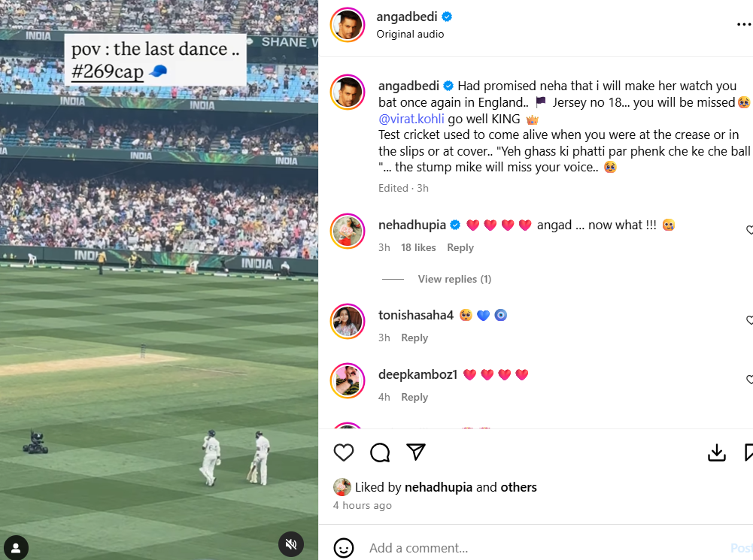Screen dimensions: 753x560
Task: Open tonishasaha4's profile avatar
Action: pos(348,322)
